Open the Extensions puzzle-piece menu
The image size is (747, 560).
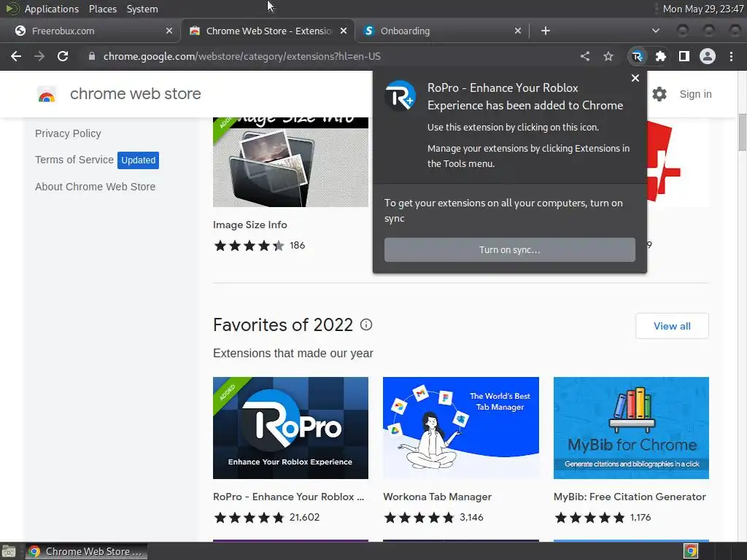click(660, 56)
